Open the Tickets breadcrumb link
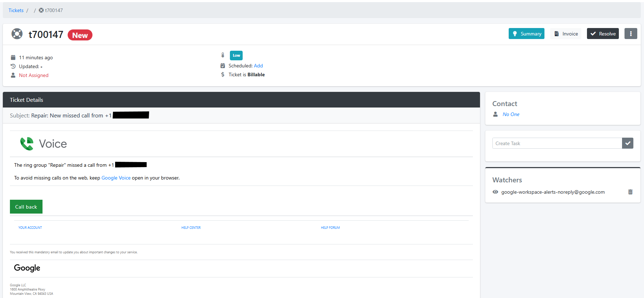644x298 pixels. 16,10
